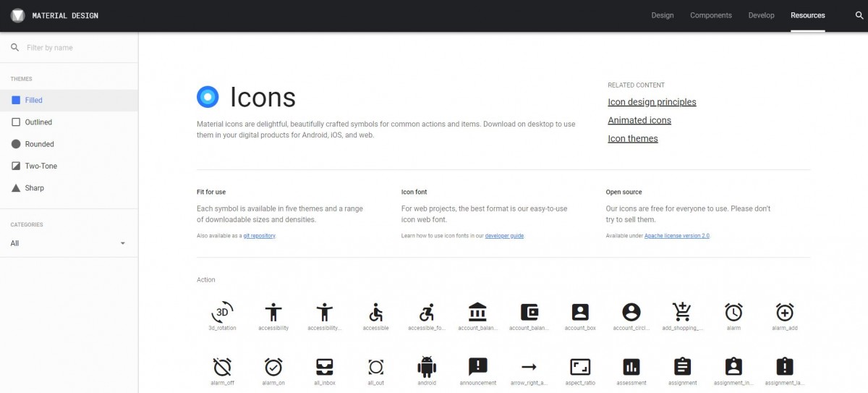Click the MATERIAL DESIGN header title
Viewport: 868px width, 393px height.
point(65,15)
